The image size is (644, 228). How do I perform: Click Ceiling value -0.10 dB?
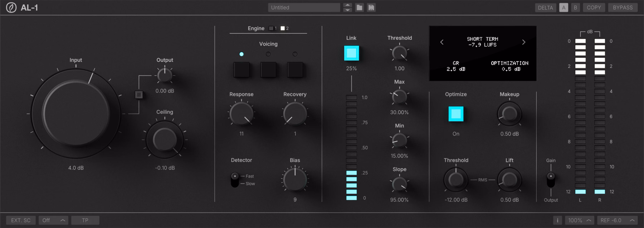click(165, 168)
